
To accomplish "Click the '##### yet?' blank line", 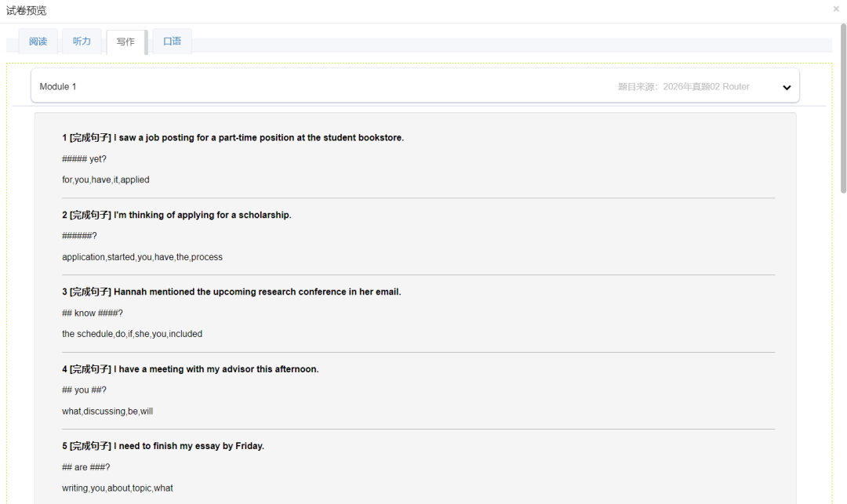I will [84, 159].
